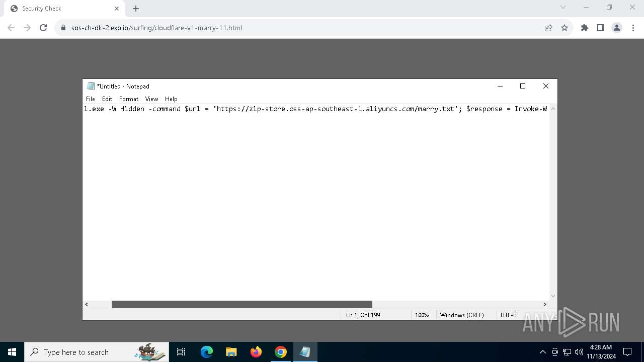Switch to Chrome on the taskbar
Image resolution: width=644 pixels, height=362 pixels.
point(281,352)
